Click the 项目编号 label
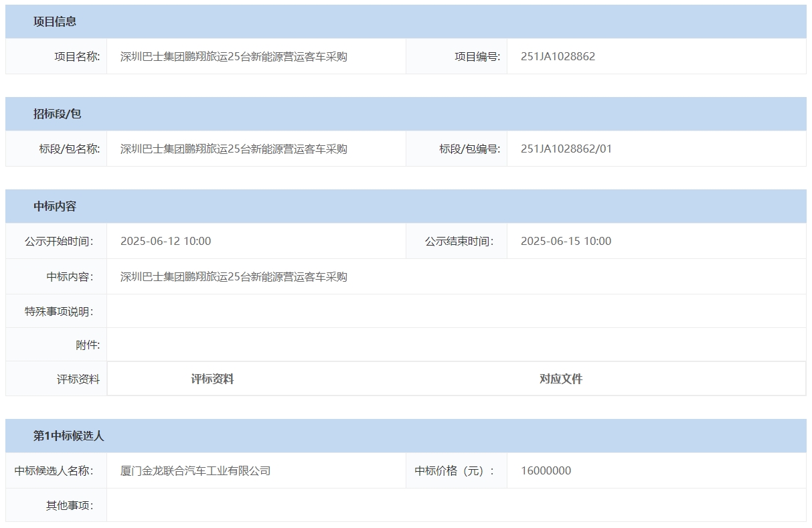 click(477, 57)
